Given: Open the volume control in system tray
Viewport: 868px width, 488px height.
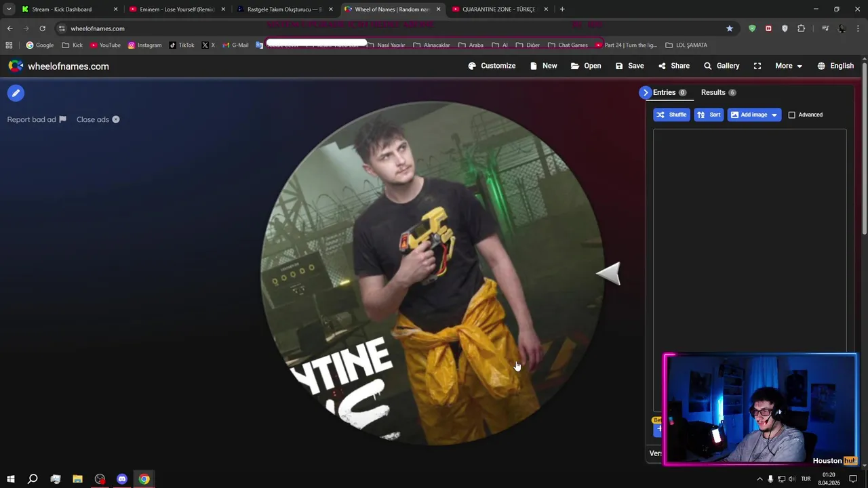Looking at the screenshot, I should tap(792, 479).
